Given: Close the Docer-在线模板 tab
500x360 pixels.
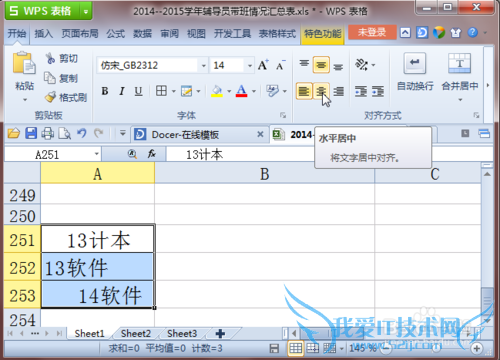Looking at the screenshot, I should click(260, 134).
